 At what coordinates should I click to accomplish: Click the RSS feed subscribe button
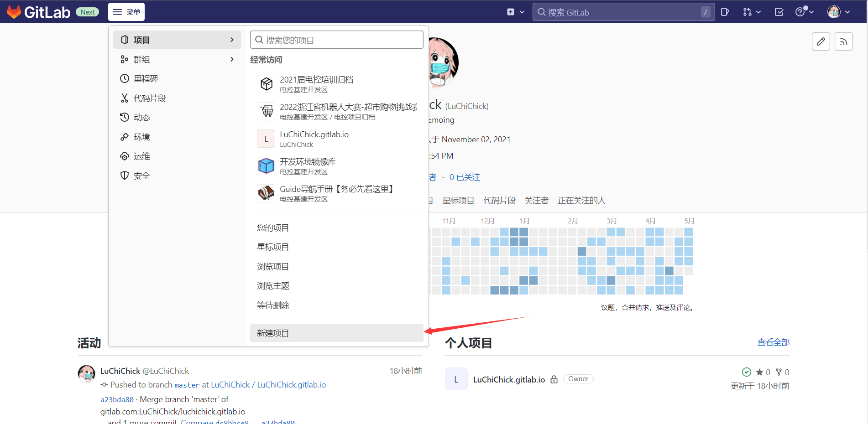click(x=844, y=41)
